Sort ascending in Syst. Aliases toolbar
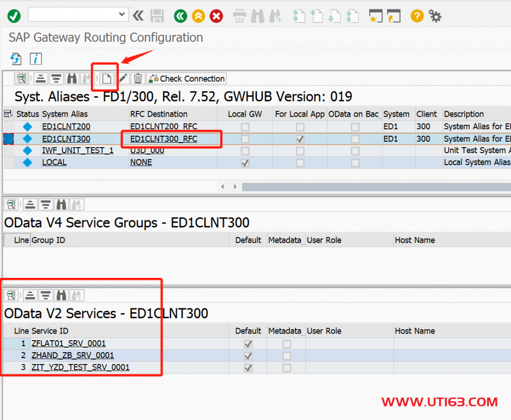The image size is (511, 420). pyautogui.click(x=40, y=78)
